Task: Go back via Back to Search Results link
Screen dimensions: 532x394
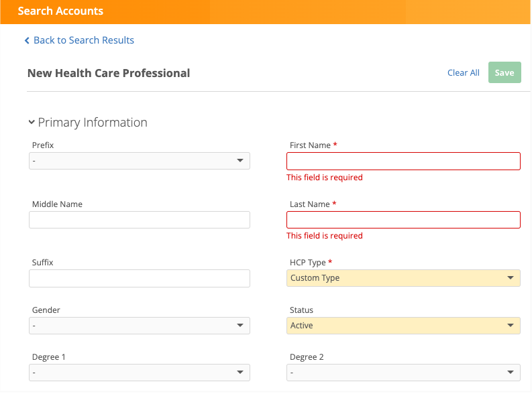Action: [84, 40]
